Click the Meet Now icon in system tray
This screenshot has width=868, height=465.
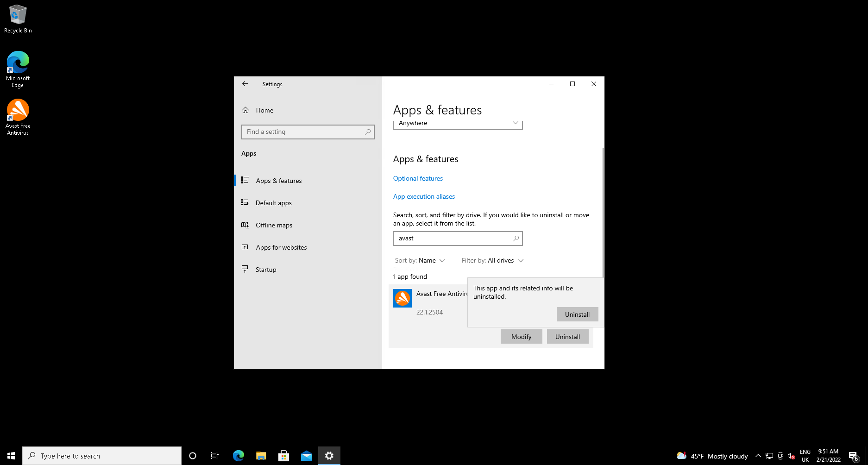780,456
